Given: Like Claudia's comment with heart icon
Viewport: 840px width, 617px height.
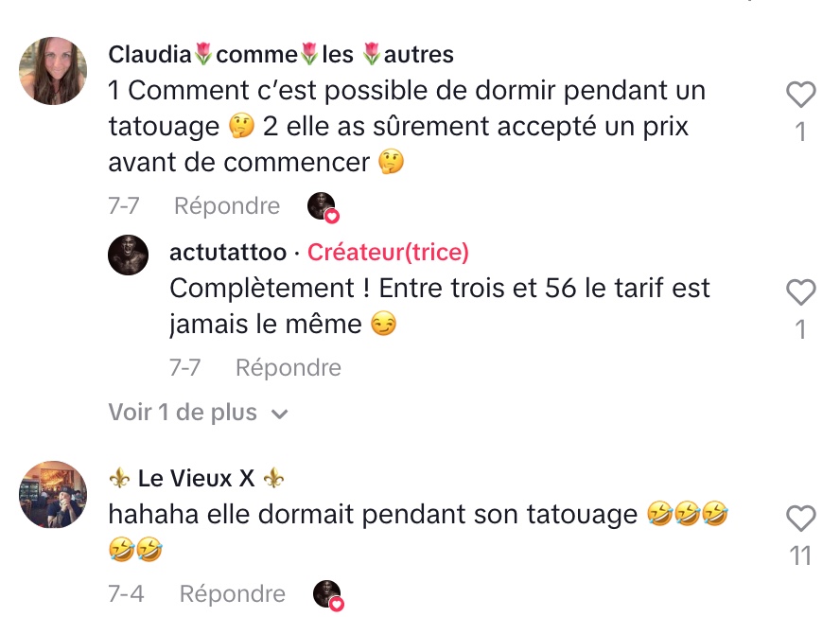Looking at the screenshot, I should pos(800,95).
